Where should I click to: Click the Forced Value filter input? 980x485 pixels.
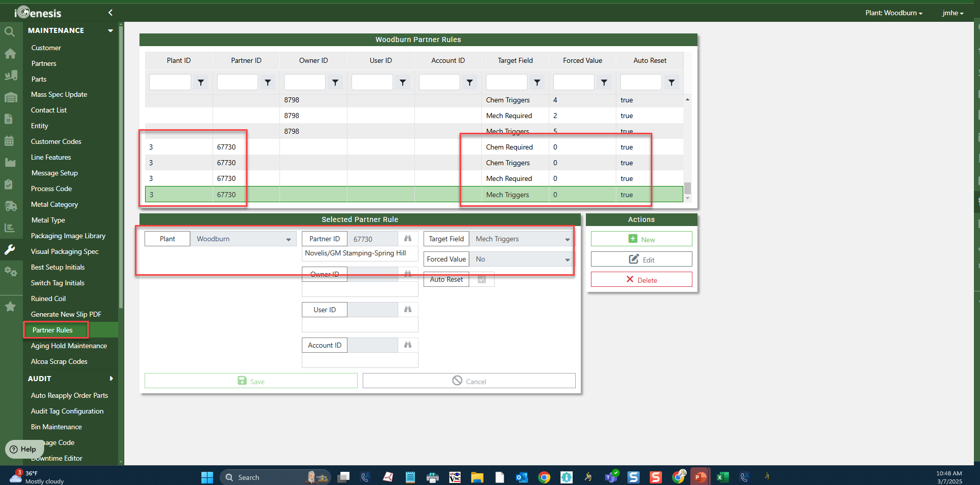574,82
